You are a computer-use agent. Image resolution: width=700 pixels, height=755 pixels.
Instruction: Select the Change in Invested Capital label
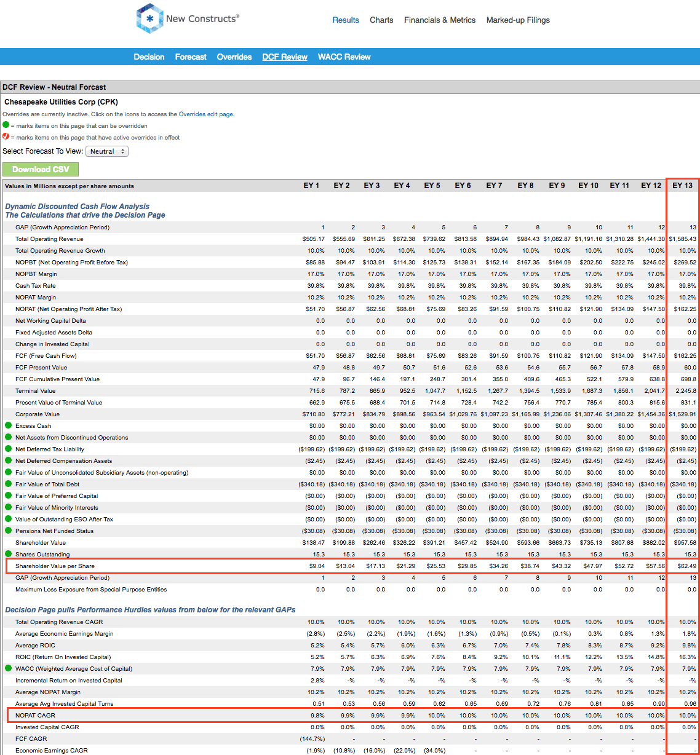(52, 344)
